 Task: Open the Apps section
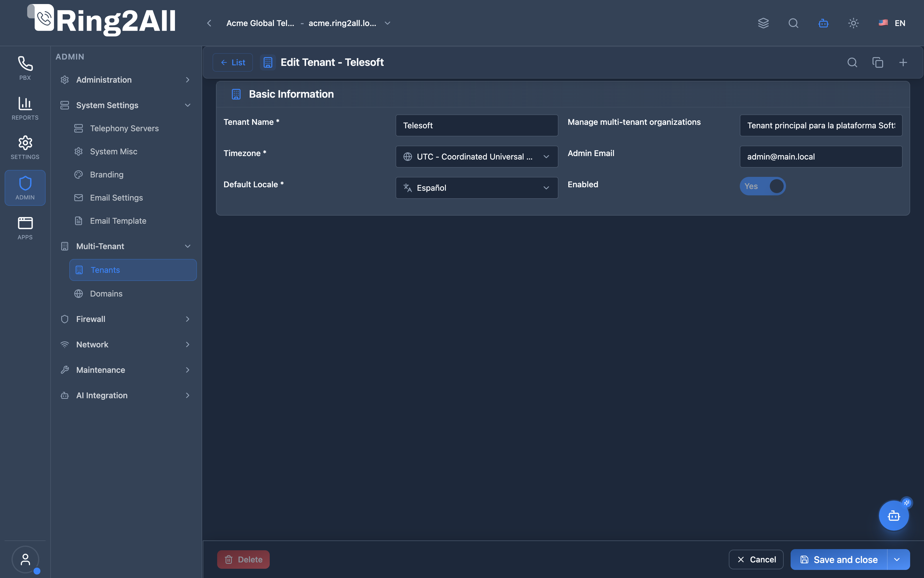coord(25,228)
